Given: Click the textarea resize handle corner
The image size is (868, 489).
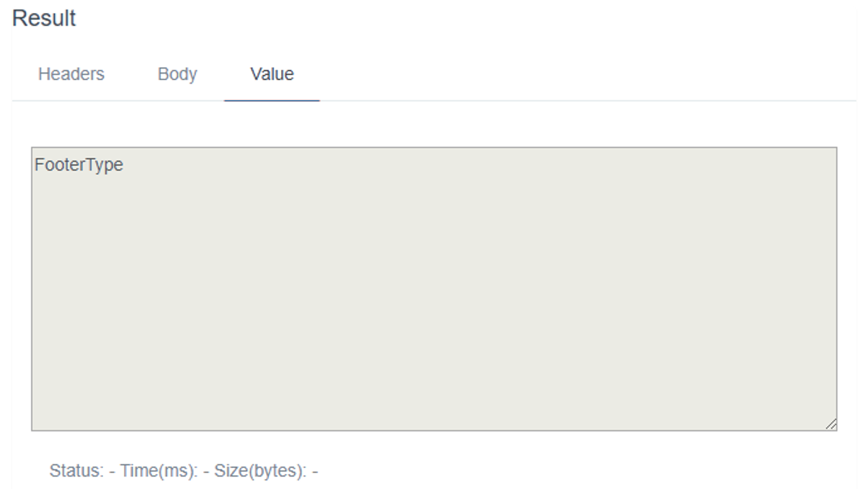Looking at the screenshot, I should 831,426.
